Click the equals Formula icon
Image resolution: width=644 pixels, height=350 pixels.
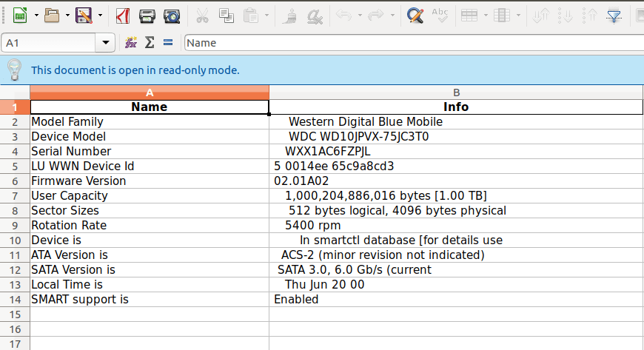point(168,43)
